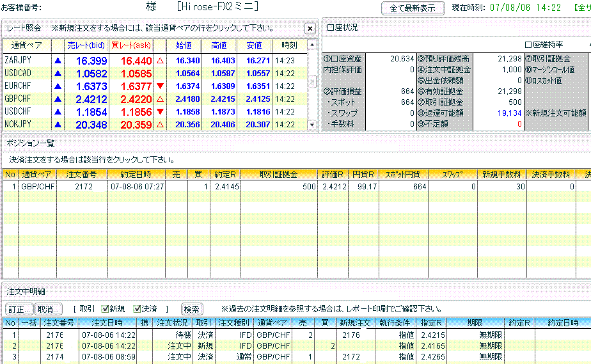591x364 pixels.
Task: Click the スワップ header in position list
Action: click(452, 175)
